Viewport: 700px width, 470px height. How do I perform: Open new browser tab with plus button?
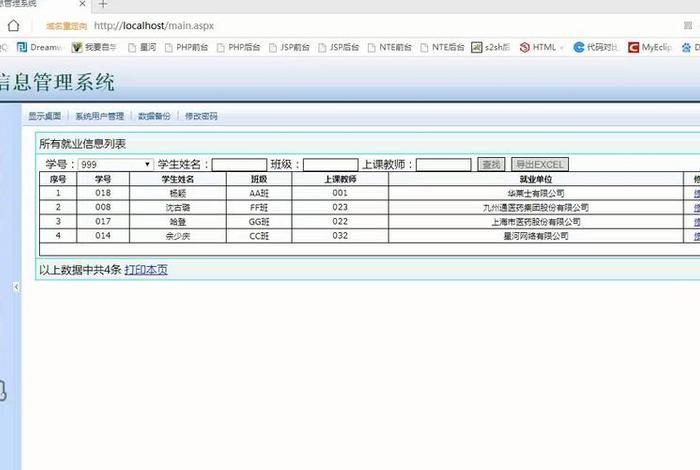(103, 5)
